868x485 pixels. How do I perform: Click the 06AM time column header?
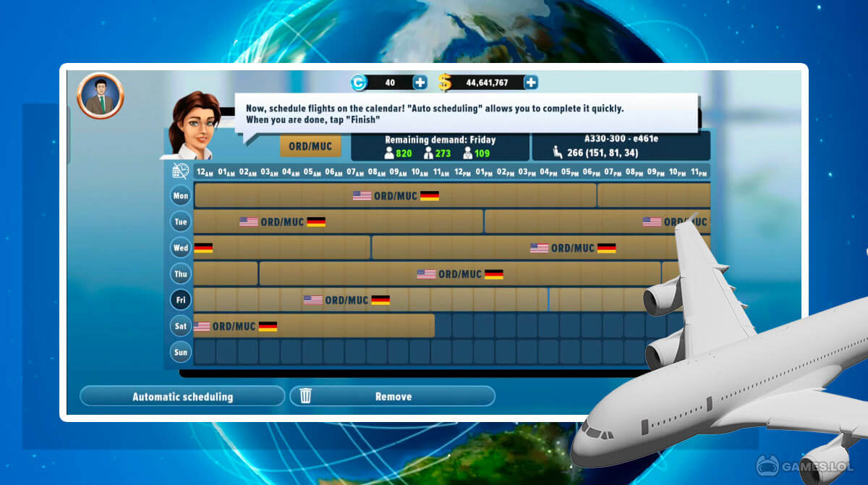334,172
